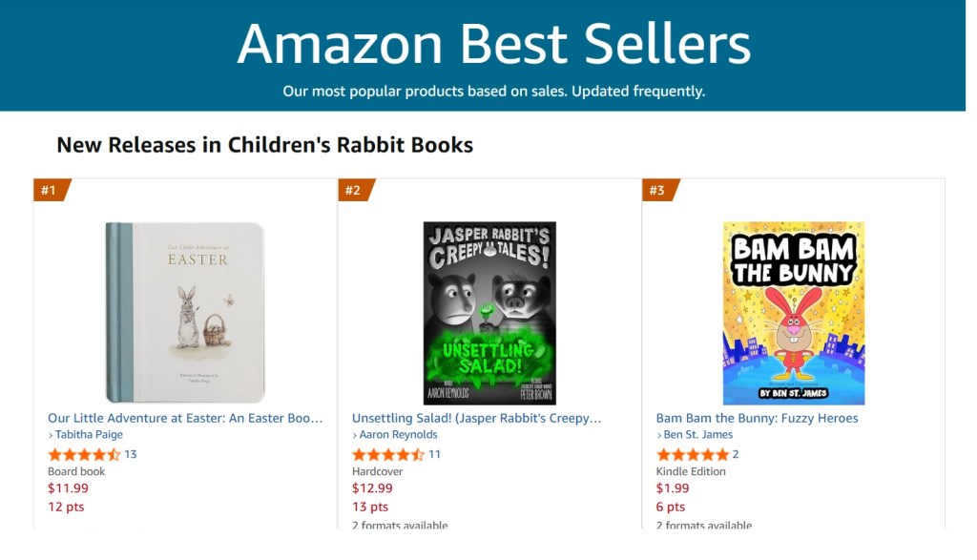This screenshot has height=560, width=977.
Task: Click star rating of Unsettling Salad
Action: coord(388,454)
